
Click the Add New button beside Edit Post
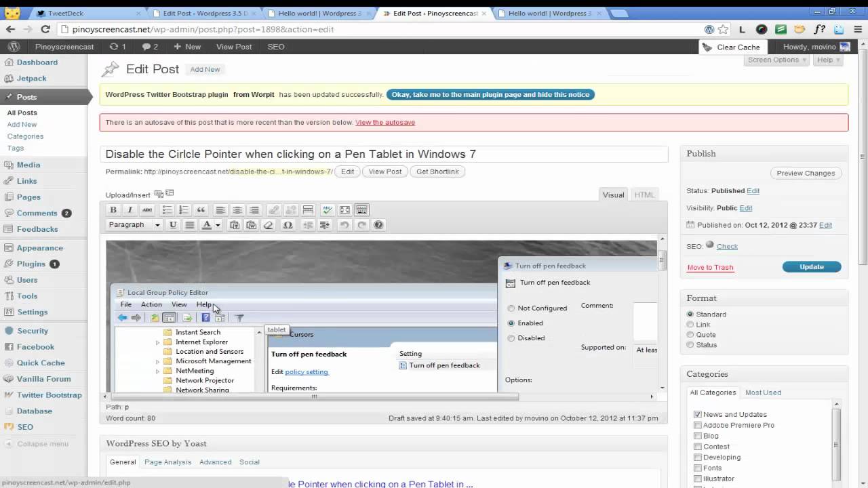pyautogui.click(x=205, y=69)
